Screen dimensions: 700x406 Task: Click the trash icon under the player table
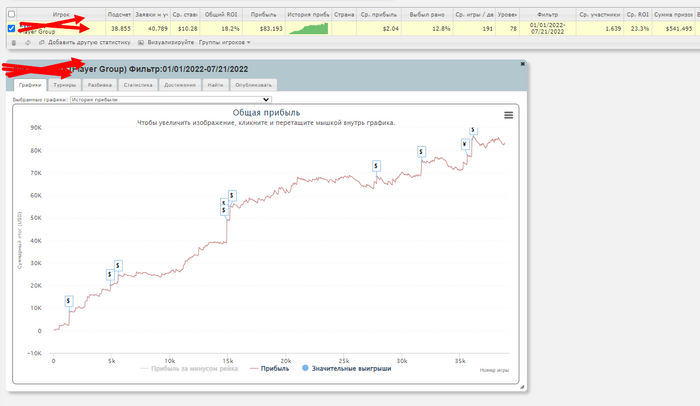[14, 42]
